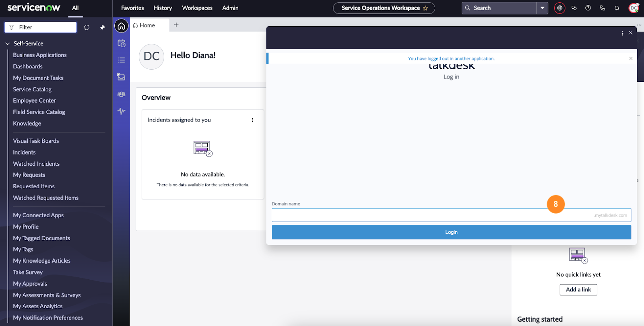Open the calendar schedule sidebar icon
The image size is (644, 326).
tap(121, 43)
